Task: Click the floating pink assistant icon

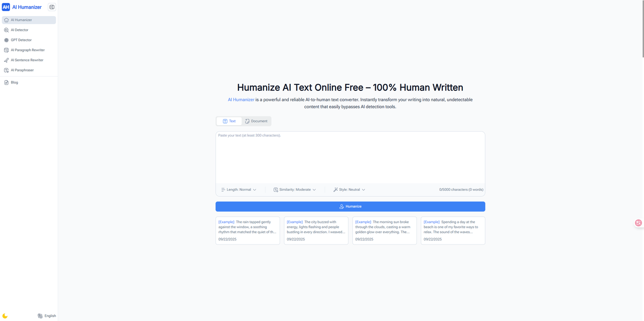Action: (x=638, y=223)
